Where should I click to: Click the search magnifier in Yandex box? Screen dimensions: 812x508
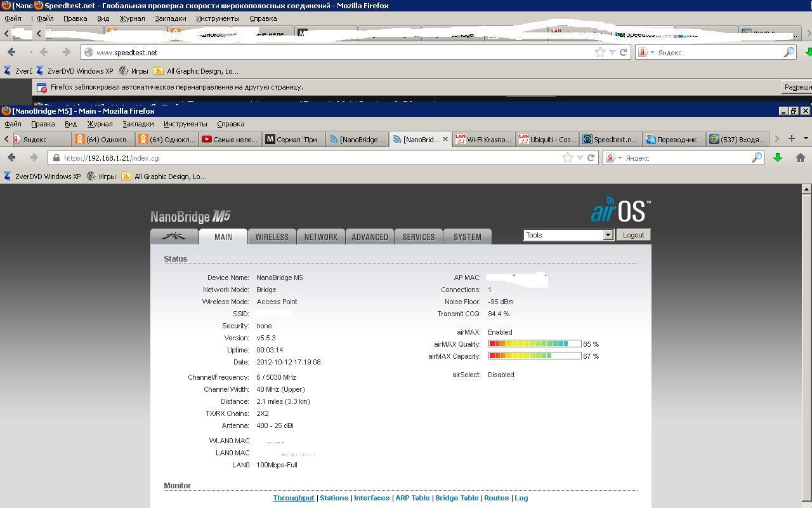757,157
